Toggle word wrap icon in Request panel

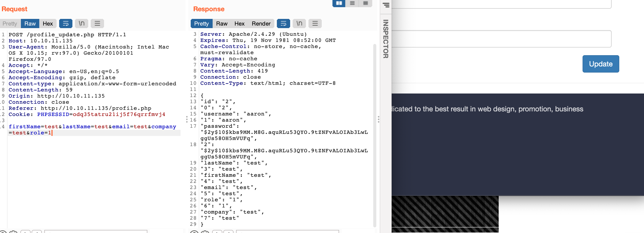[x=66, y=24]
